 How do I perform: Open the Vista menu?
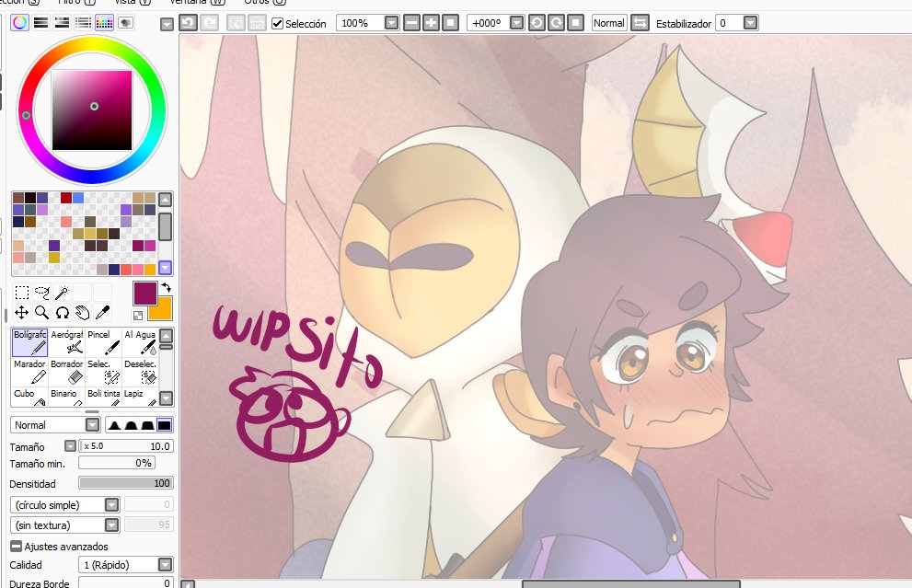pyautogui.click(x=133, y=2)
